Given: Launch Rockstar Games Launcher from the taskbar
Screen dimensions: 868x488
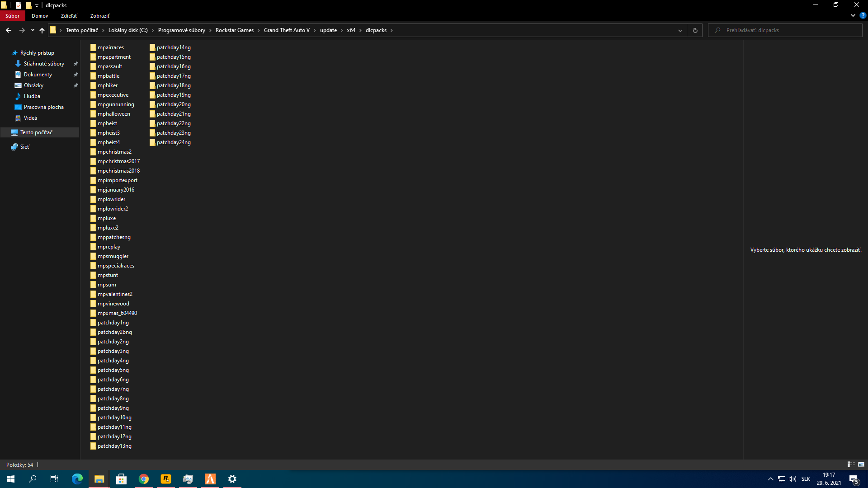Looking at the screenshot, I should (x=165, y=479).
